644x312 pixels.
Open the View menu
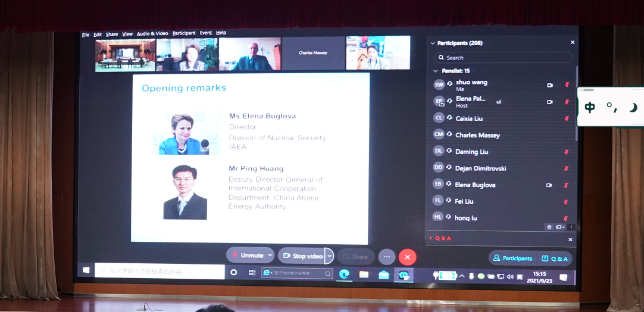127,34
